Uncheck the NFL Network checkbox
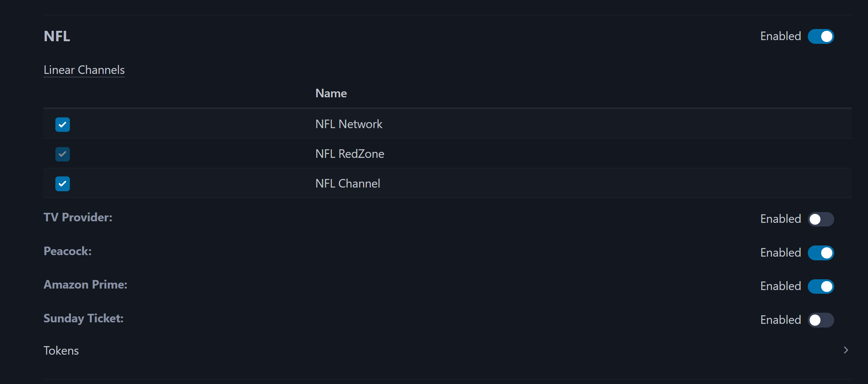Screen dimensions: 868x384 pyautogui.click(x=62, y=124)
